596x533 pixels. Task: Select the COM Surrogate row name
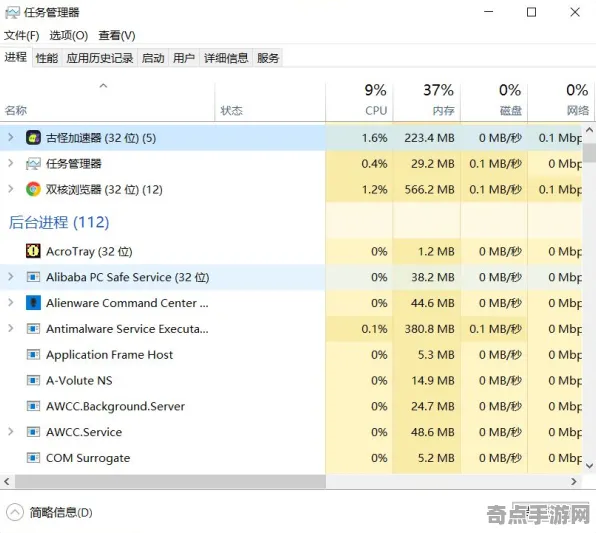tap(88, 458)
